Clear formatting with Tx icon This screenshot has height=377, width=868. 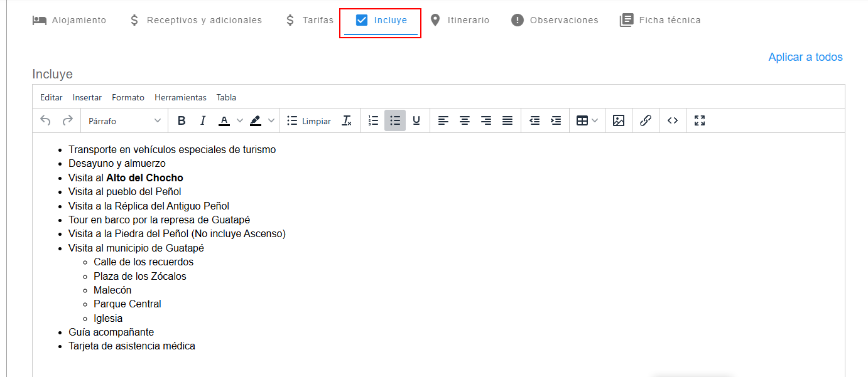[347, 120]
